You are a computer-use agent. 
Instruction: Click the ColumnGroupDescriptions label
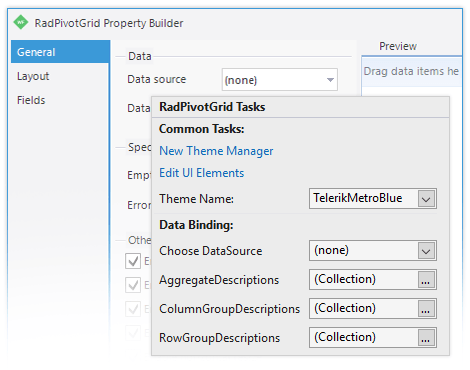pos(229,309)
